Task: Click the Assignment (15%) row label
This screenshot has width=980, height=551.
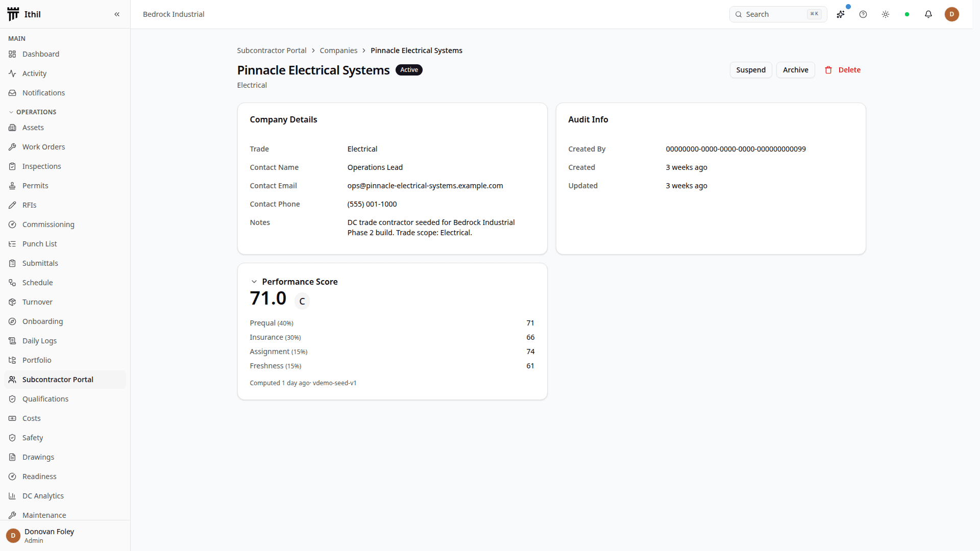Action: 279,352
